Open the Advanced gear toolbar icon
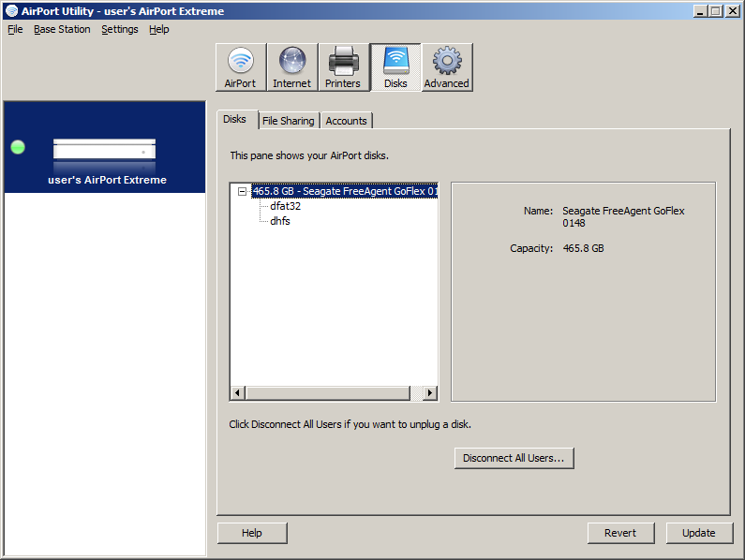This screenshot has height=560, width=745. [447, 67]
